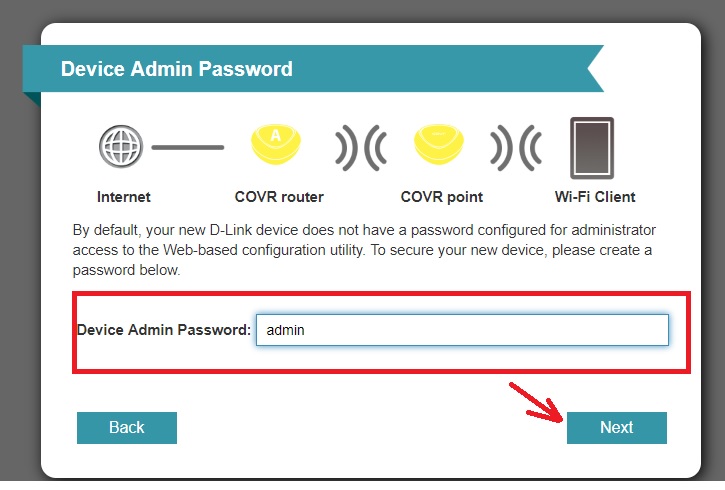Screen dimensions: 725x490
Task: Go back using the Back button
Action: [x=127, y=427]
